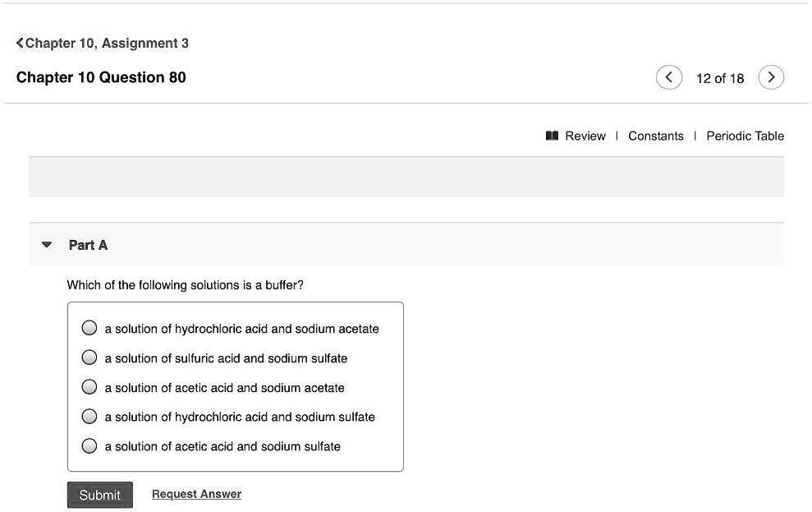Click the back chevron beside Chapter 10
The width and height of the screenshot is (812, 512).
20,43
